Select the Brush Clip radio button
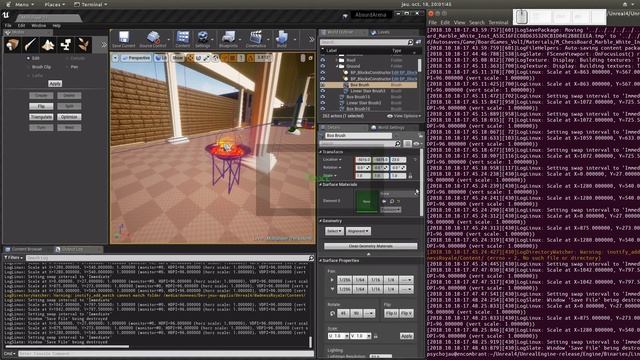The height and width of the screenshot is (360, 640). tap(28, 67)
